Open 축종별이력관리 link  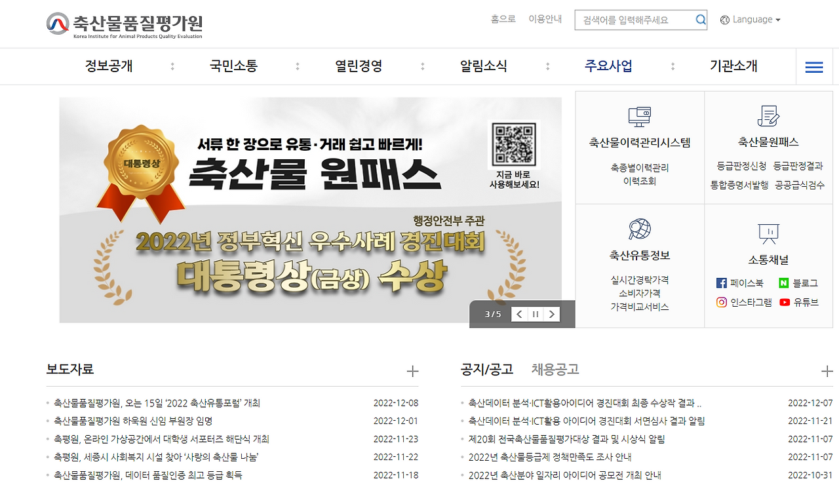click(640, 168)
